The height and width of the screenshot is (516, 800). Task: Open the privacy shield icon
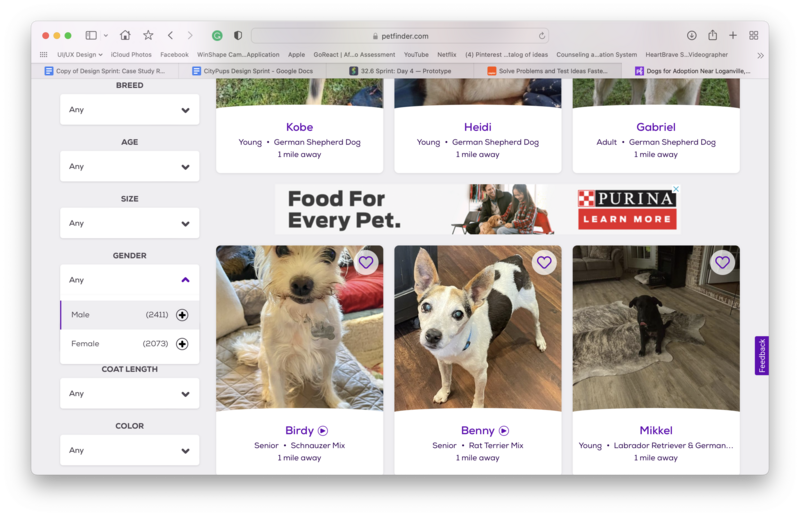click(x=238, y=35)
